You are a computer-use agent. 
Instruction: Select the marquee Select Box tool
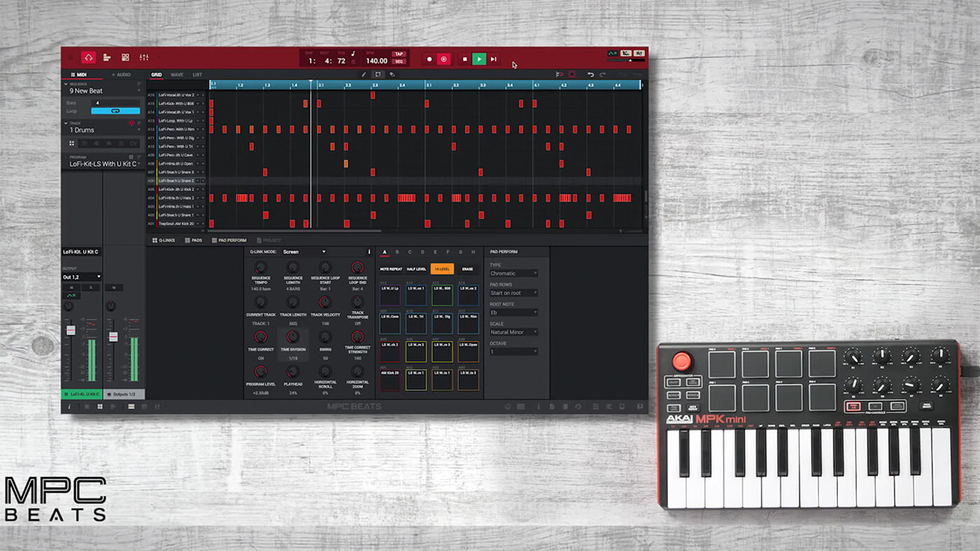pyautogui.click(x=378, y=74)
